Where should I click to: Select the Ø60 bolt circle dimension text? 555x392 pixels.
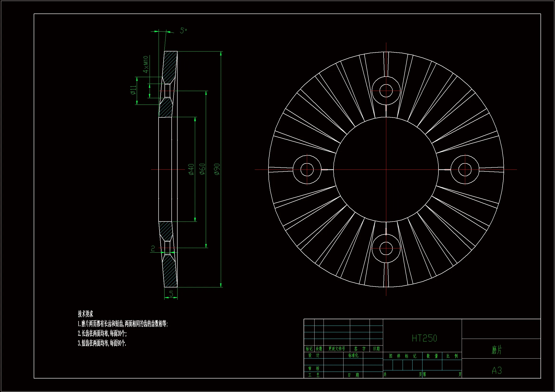click(x=202, y=169)
